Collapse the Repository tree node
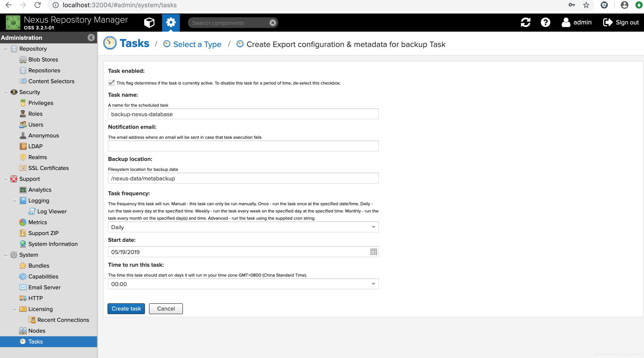 tap(5, 49)
